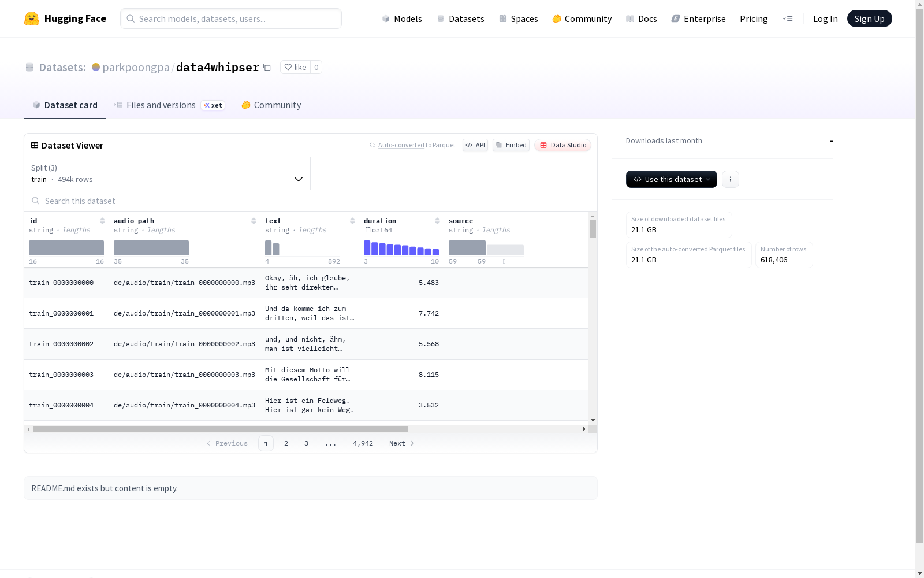Focus the global search models field
Screen dimensions: 924x578
point(231,18)
